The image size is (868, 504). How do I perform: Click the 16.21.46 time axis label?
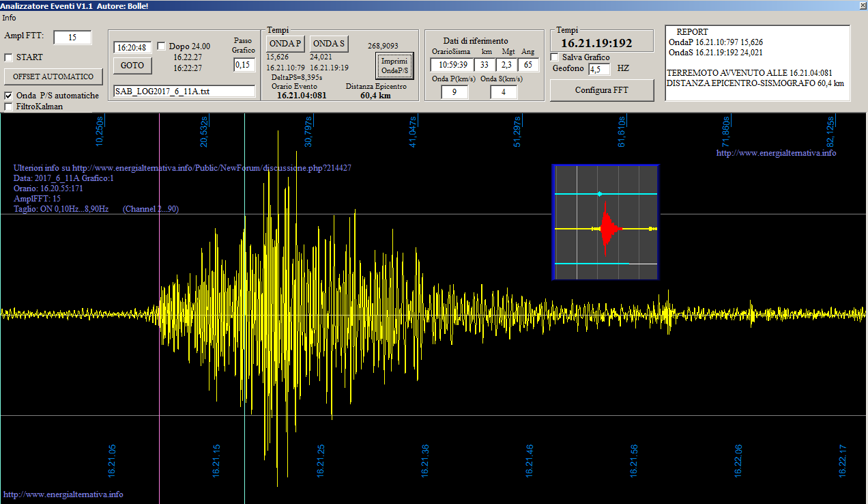pos(530,461)
